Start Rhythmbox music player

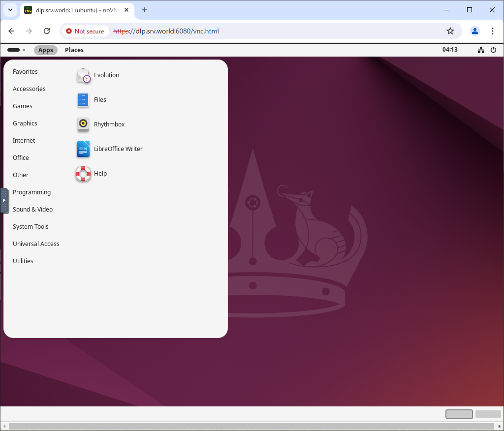[83, 124]
